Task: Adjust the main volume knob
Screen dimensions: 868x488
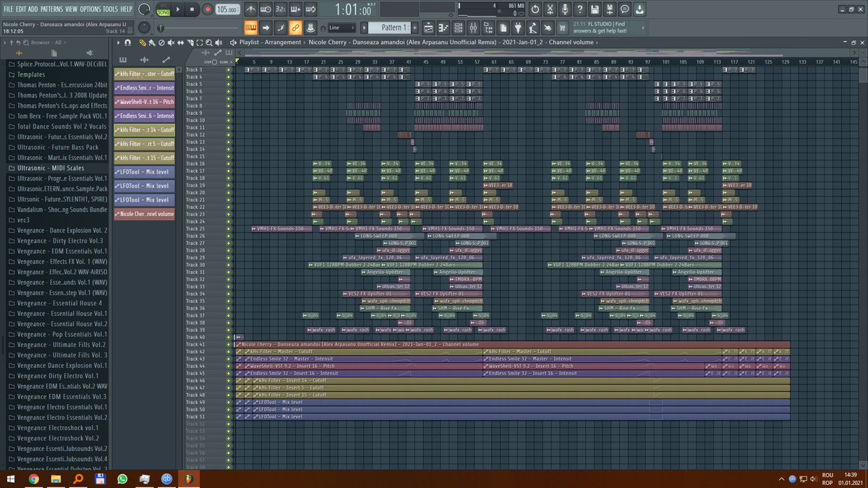Action: click(x=145, y=9)
